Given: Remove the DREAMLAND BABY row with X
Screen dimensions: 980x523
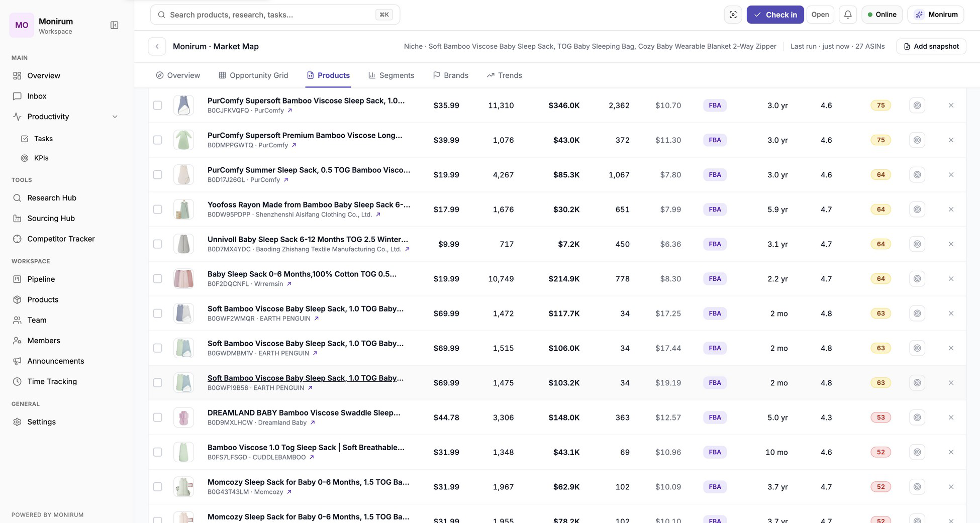Looking at the screenshot, I should pos(951,417).
